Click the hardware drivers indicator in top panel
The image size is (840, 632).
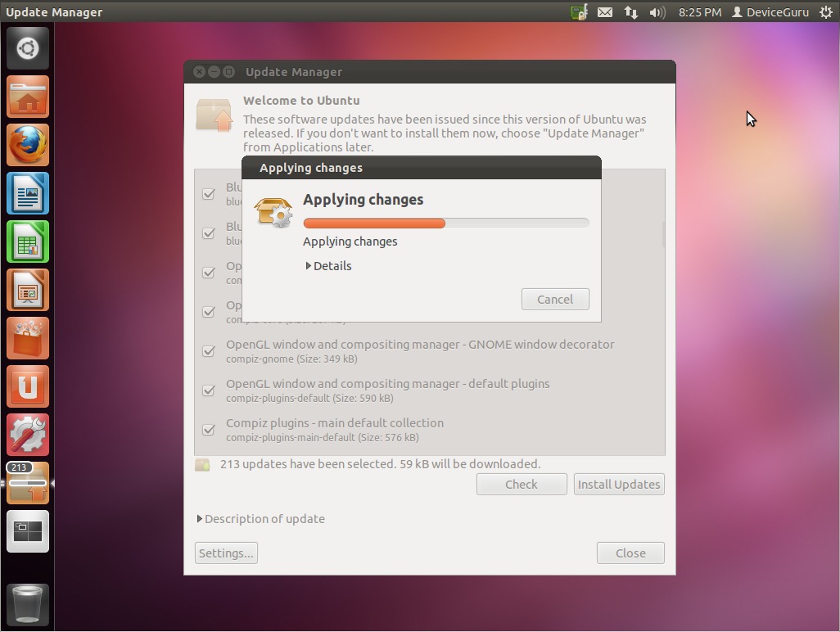coord(579,11)
